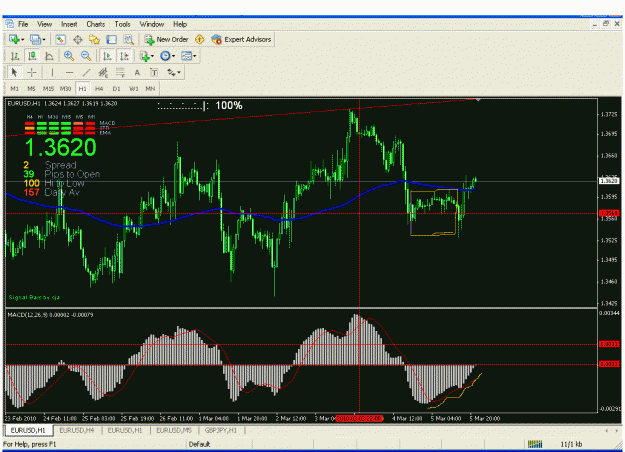
Task: Switch timeframe to M30
Action: tap(65, 88)
